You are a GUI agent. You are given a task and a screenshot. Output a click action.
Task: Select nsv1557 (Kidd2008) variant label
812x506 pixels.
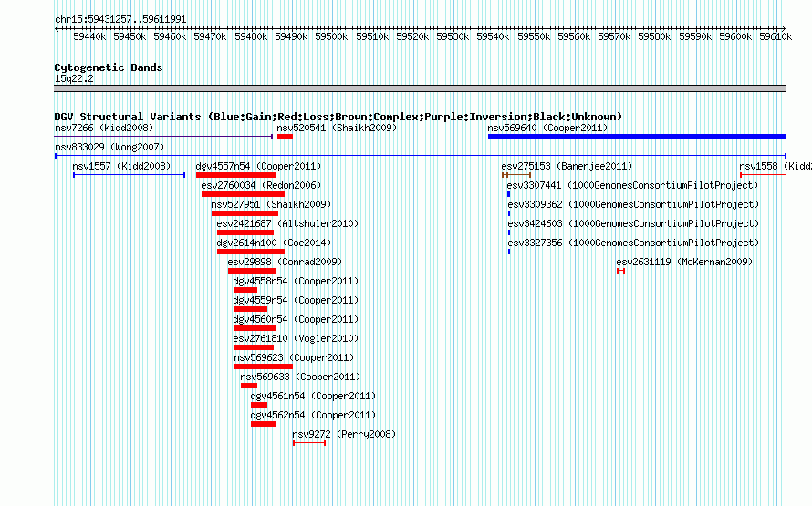pos(121,166)
